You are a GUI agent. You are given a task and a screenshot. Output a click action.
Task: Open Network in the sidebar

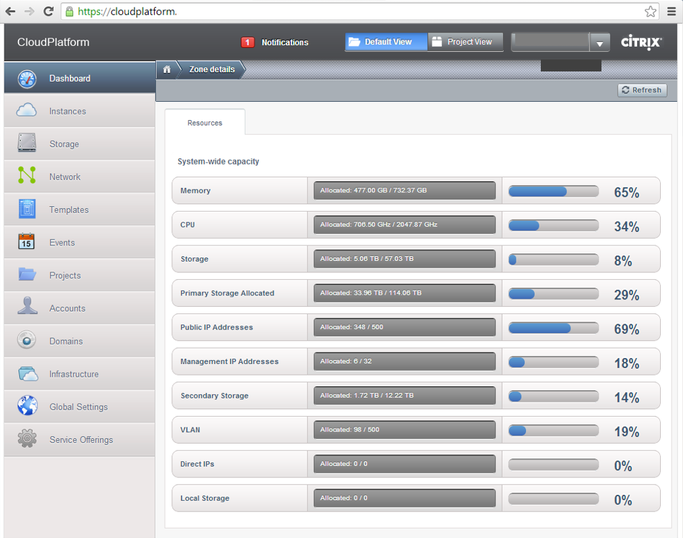(x=80, y=176)
